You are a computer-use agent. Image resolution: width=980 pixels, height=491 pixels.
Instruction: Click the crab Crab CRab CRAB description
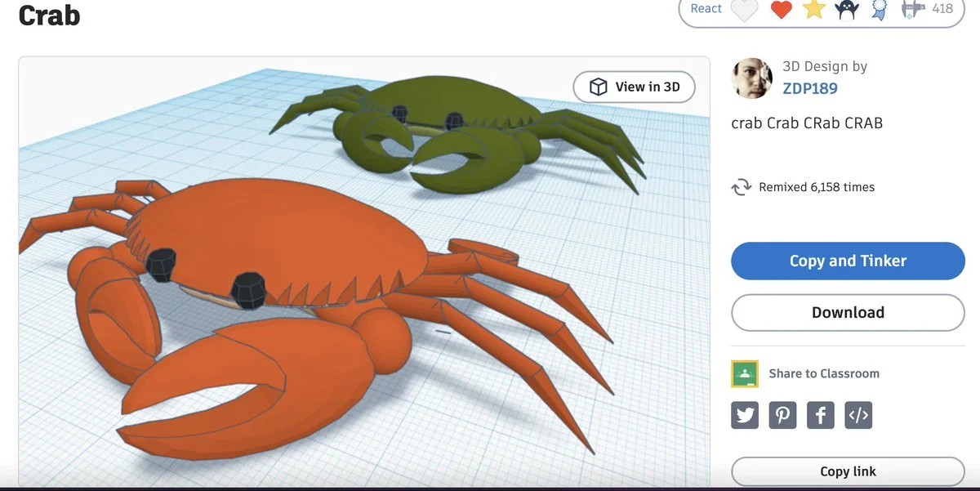[x=807, y=123]
